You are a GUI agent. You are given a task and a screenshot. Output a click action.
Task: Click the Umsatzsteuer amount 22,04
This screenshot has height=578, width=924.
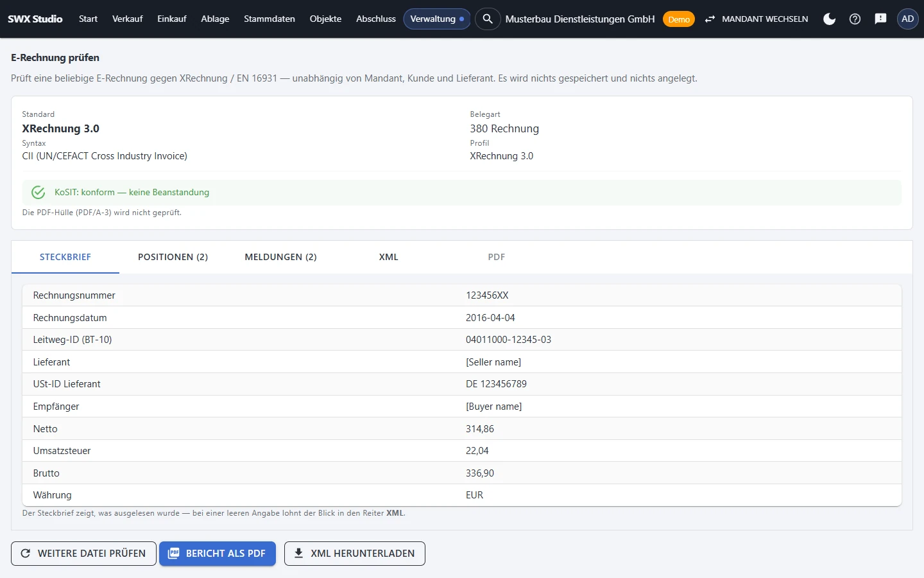[477, 451]
